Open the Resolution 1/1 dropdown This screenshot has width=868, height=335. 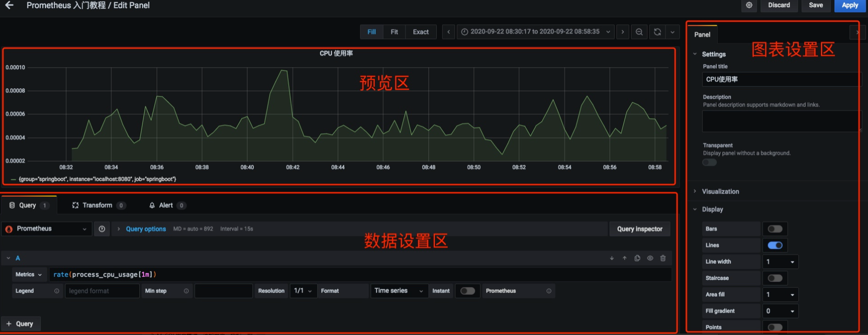point(303,291)
